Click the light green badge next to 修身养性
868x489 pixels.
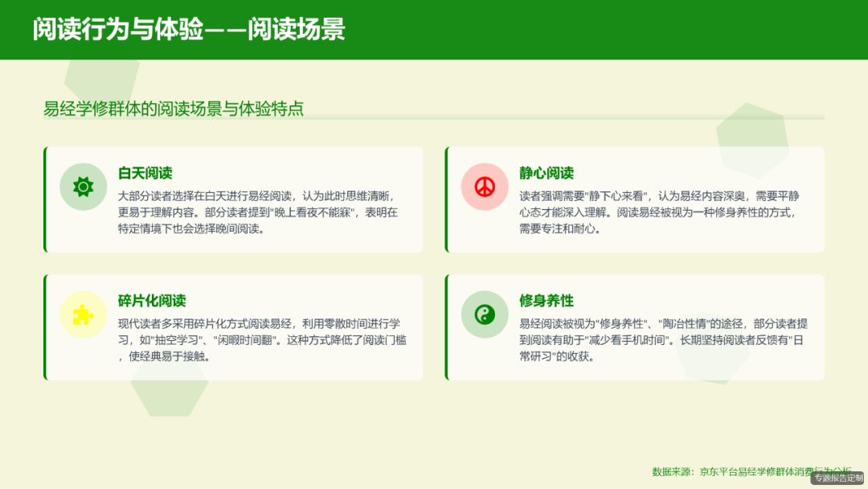click(x=484, y=314)
